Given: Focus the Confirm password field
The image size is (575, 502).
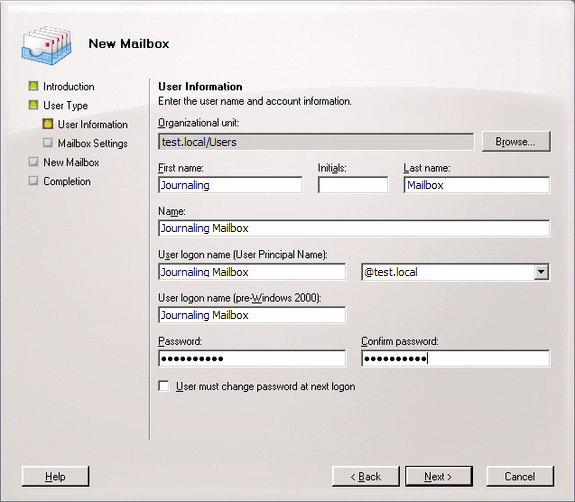Looking at the screenshot, I should tap(455, 358).
